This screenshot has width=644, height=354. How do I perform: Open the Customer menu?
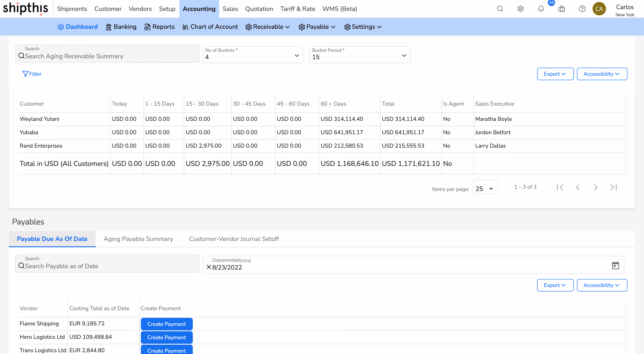click(x=108, y=9)
